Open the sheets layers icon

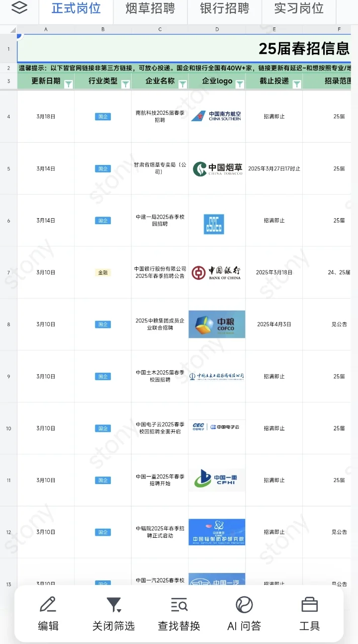point(19,8)
